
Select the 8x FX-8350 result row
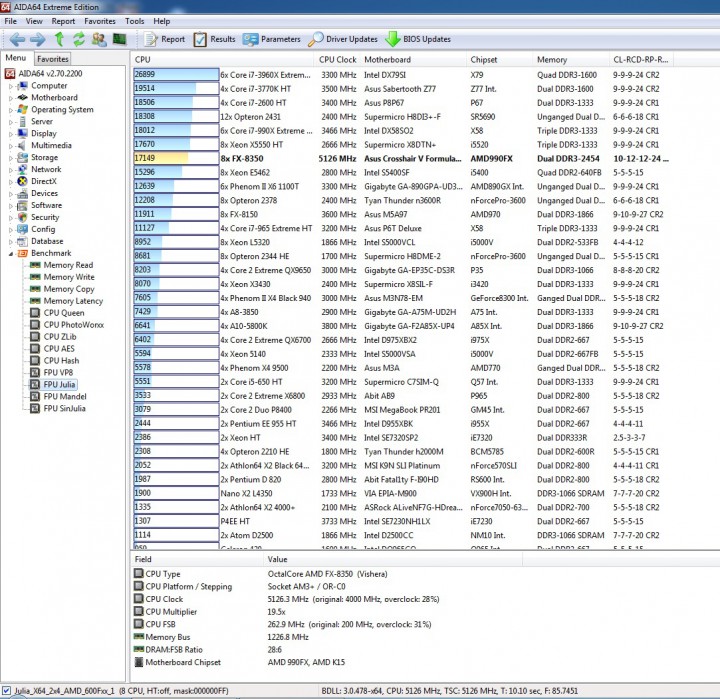click(402, 158)
